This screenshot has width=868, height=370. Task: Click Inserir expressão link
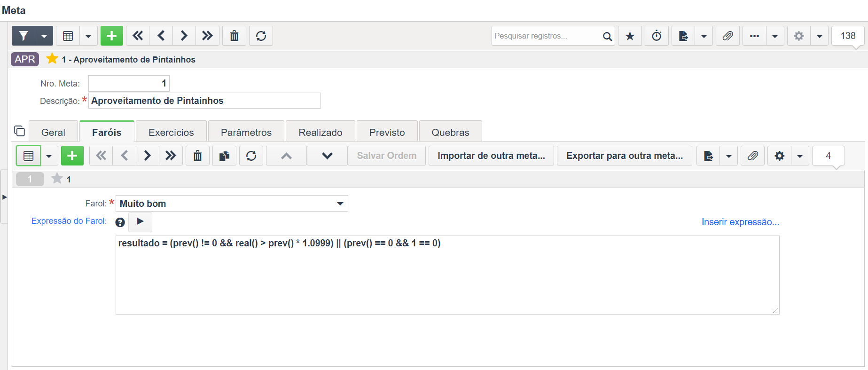(x=740, y=222)
